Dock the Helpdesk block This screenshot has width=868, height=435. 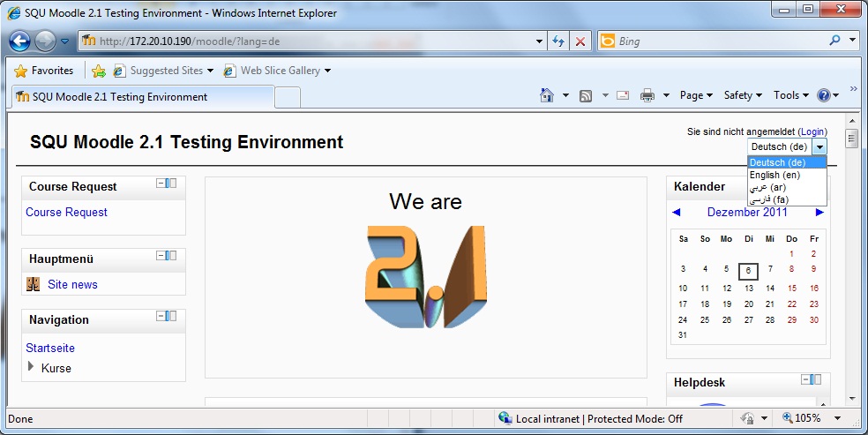pos(816,379)
